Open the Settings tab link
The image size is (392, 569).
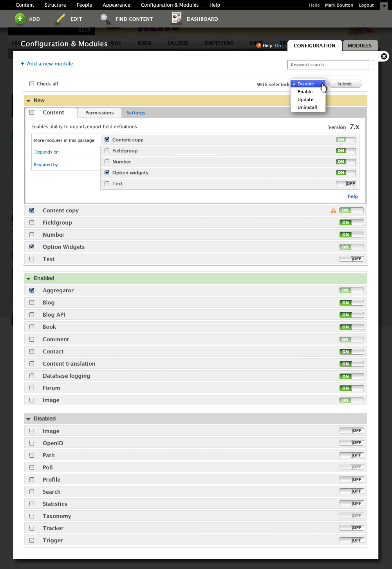click(136, 113)
